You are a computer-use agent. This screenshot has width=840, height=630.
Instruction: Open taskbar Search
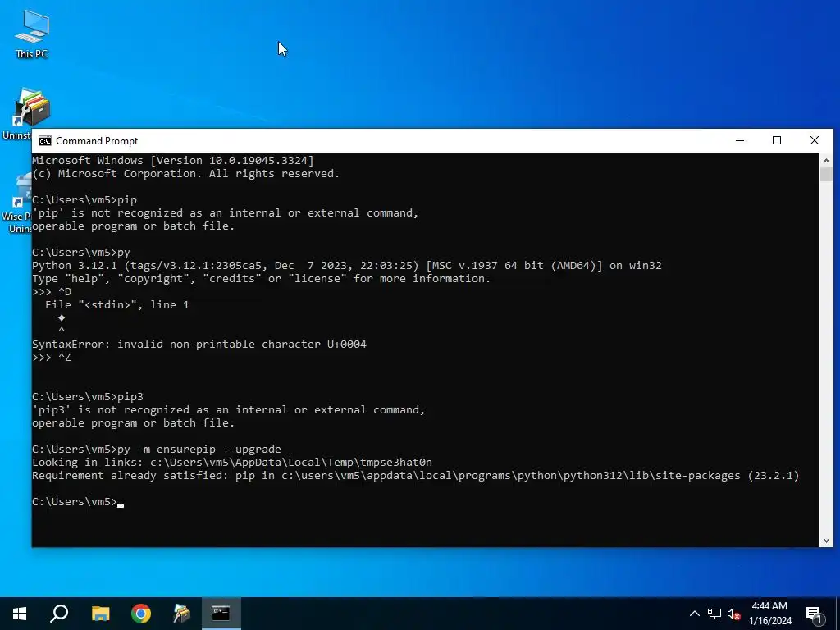click(59, 614)
